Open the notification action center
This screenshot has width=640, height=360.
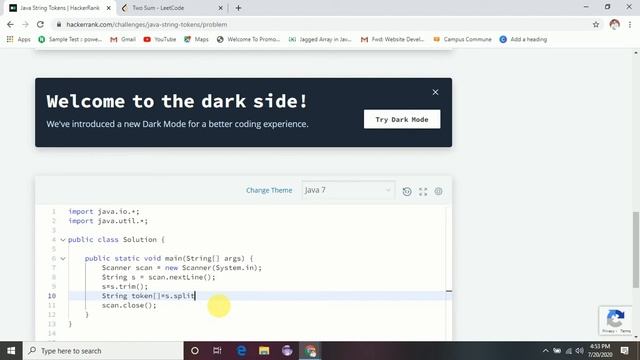click(x=624, y=351)
